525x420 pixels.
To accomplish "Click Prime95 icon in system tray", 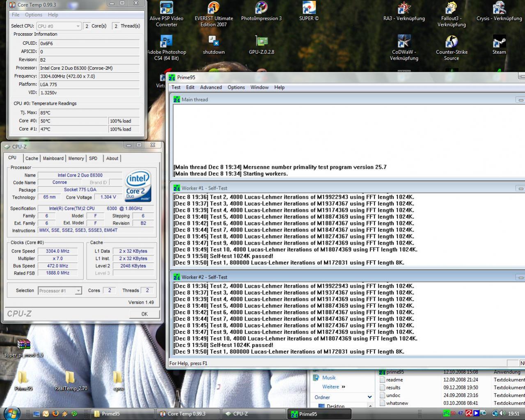I will point(446,413).
